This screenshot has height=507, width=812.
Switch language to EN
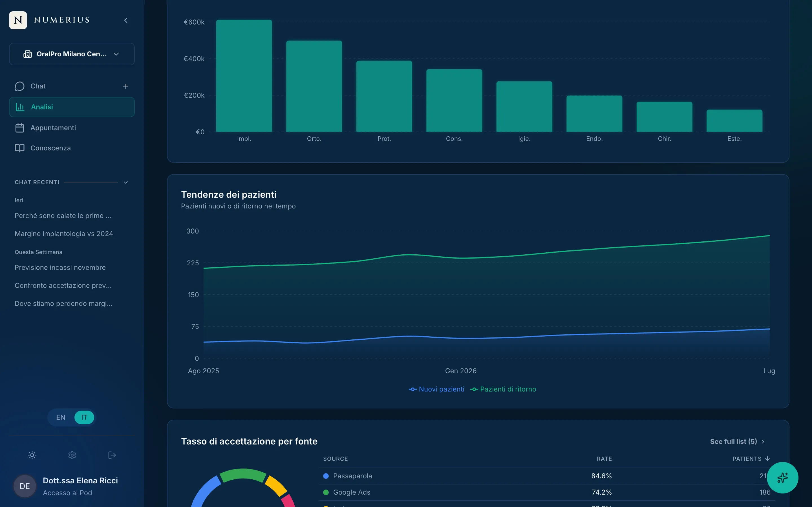61,417
